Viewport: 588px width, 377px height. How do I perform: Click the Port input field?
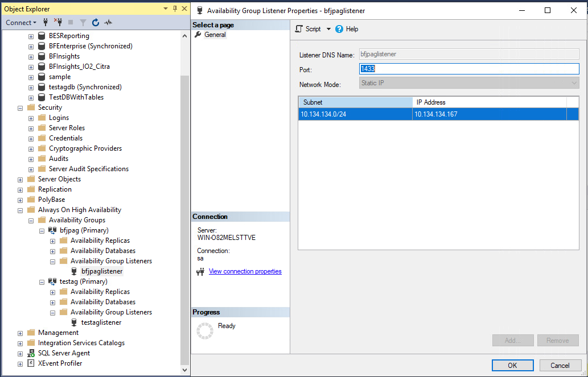469,69
